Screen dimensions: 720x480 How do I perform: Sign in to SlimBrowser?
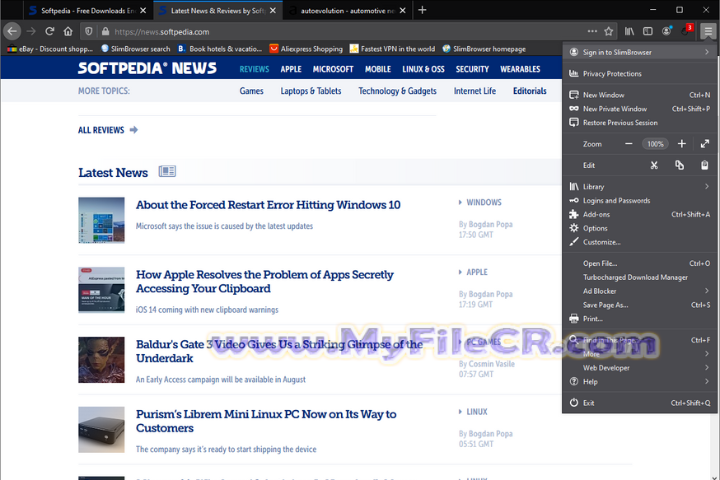(x=640, y=52)
